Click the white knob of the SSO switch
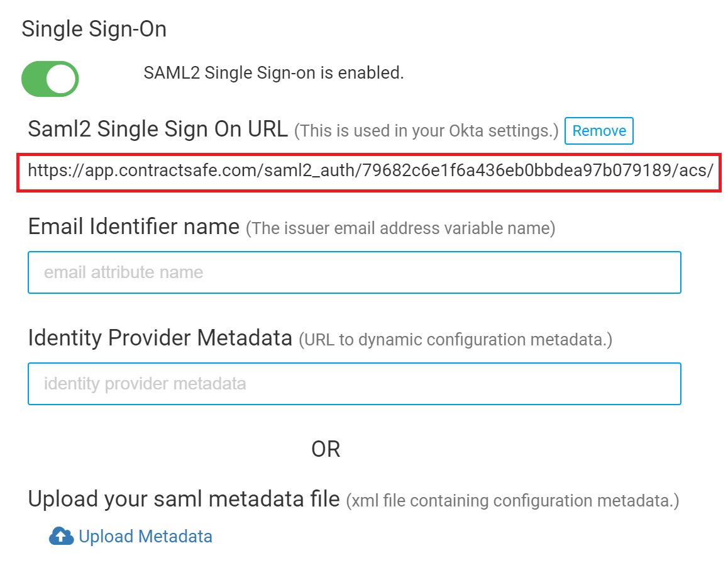 coord(61,79)
